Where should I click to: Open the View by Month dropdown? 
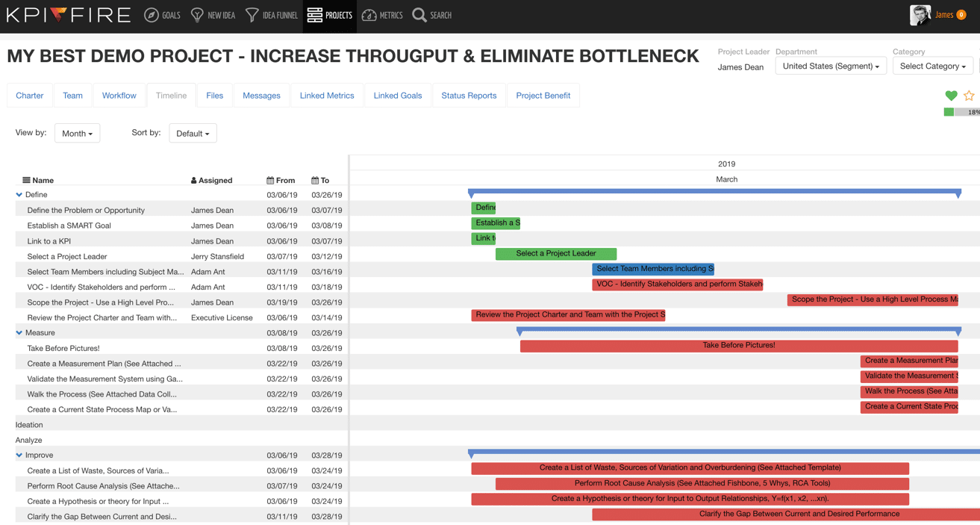pyautogui.click(x=77, y=133)
